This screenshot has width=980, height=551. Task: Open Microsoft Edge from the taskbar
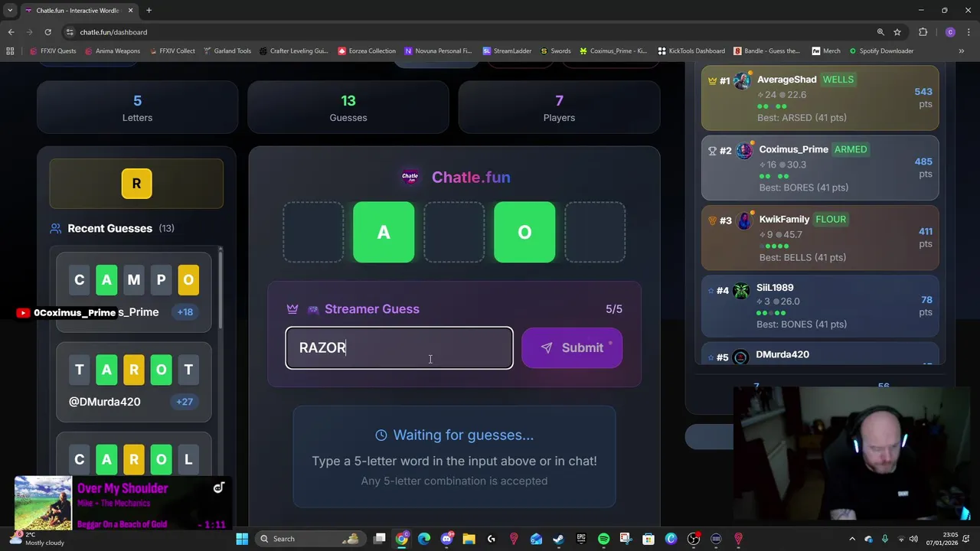424,539
